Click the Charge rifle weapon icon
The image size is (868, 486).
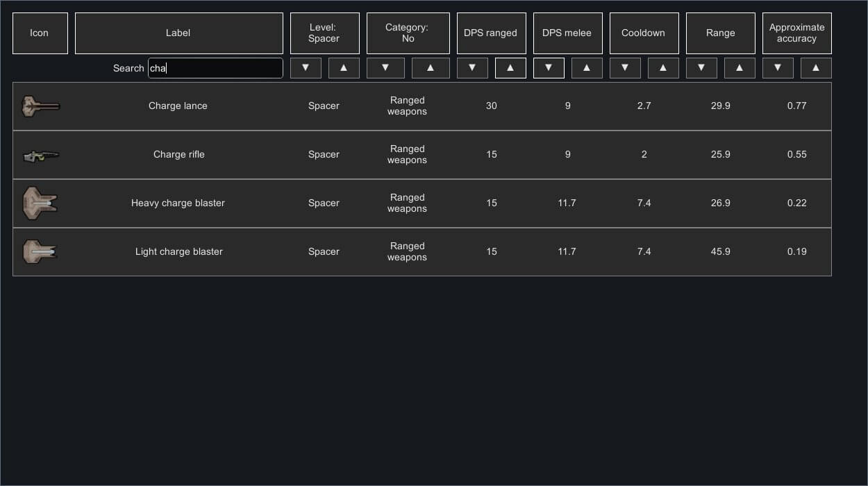(x=40, y=156)
